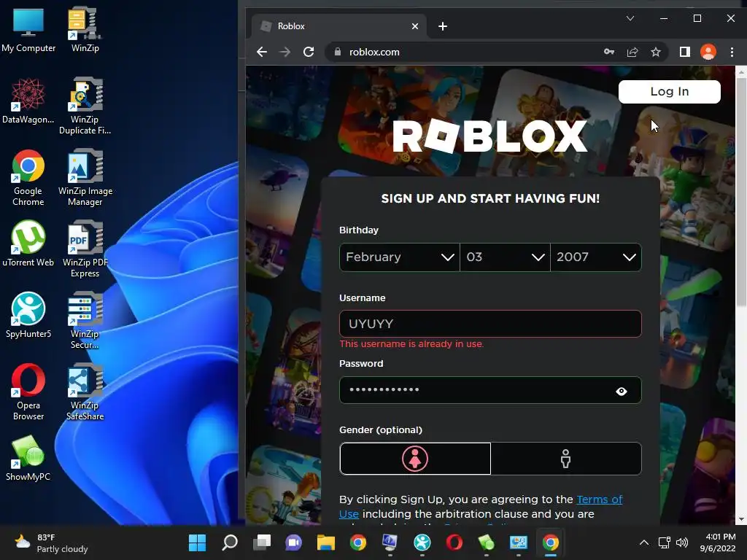Bookmark this page with star icon

[x=656, y=52]
